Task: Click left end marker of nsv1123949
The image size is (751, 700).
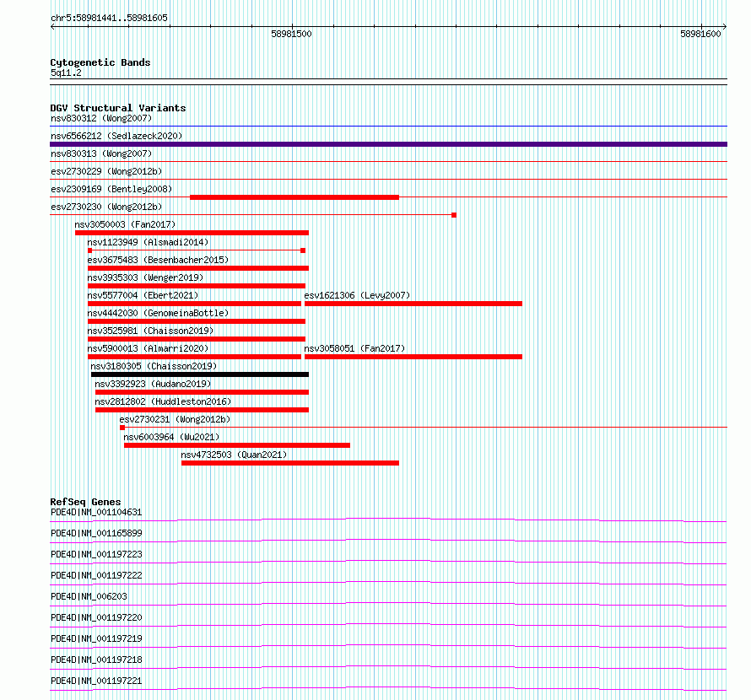Action: [x=90, y=250]
